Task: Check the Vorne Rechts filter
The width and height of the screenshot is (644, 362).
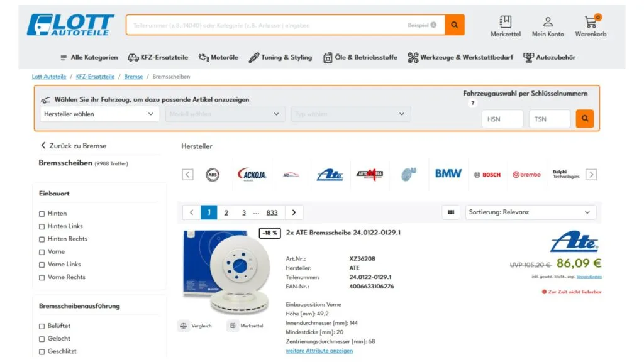Action: pos(42,277)
